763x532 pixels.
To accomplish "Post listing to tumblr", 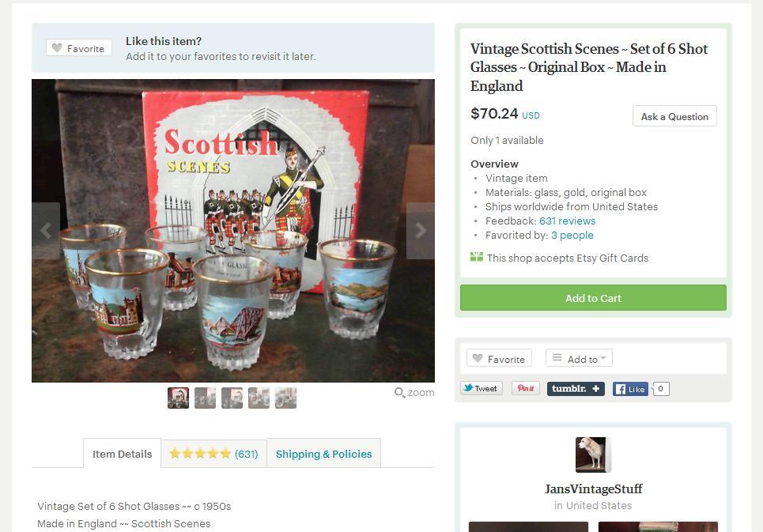I will (x=576, y=389).
